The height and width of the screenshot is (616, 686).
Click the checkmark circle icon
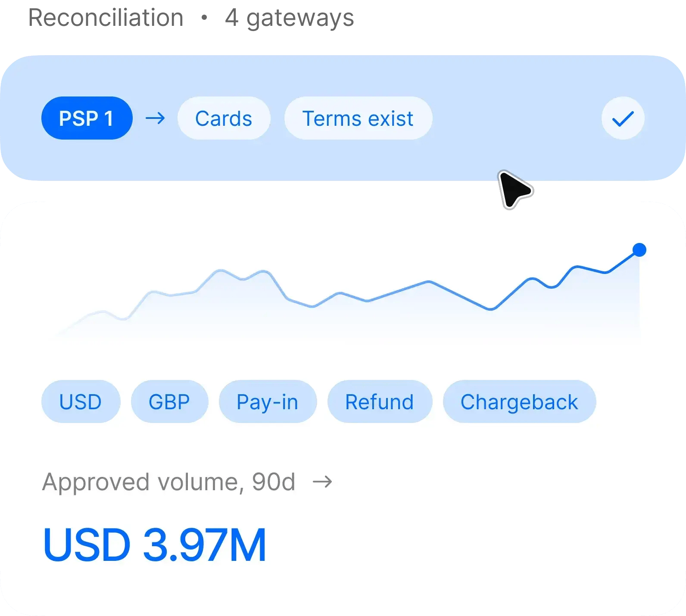[x=623, y=118]
